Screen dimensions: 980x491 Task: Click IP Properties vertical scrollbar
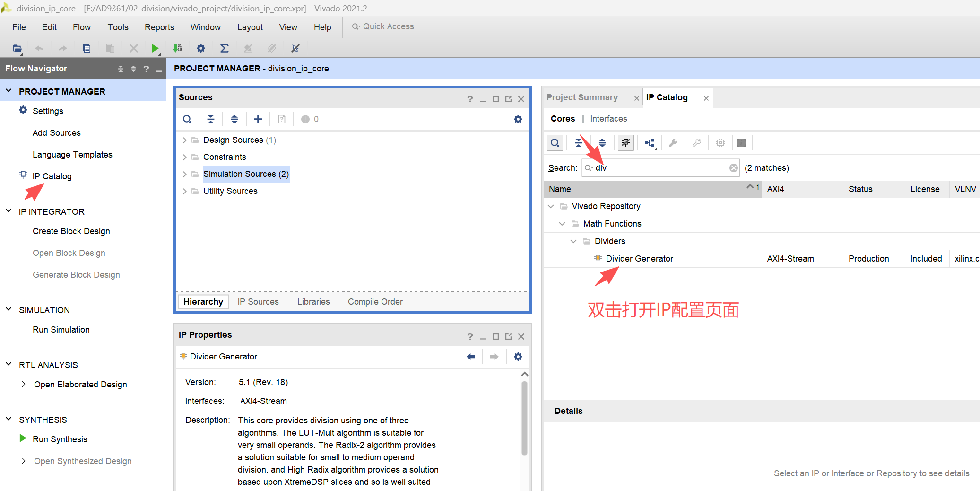click(524, 418)
